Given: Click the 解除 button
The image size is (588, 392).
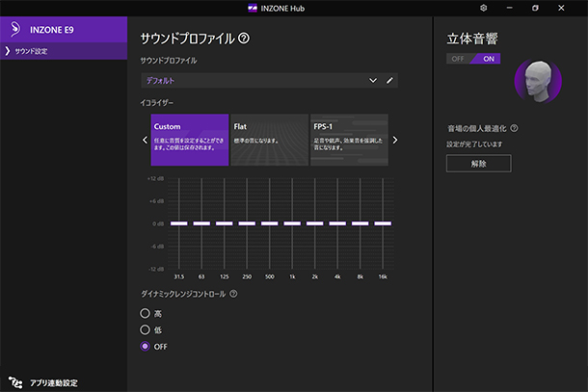Looking at the screenshot, I should 479,164.
